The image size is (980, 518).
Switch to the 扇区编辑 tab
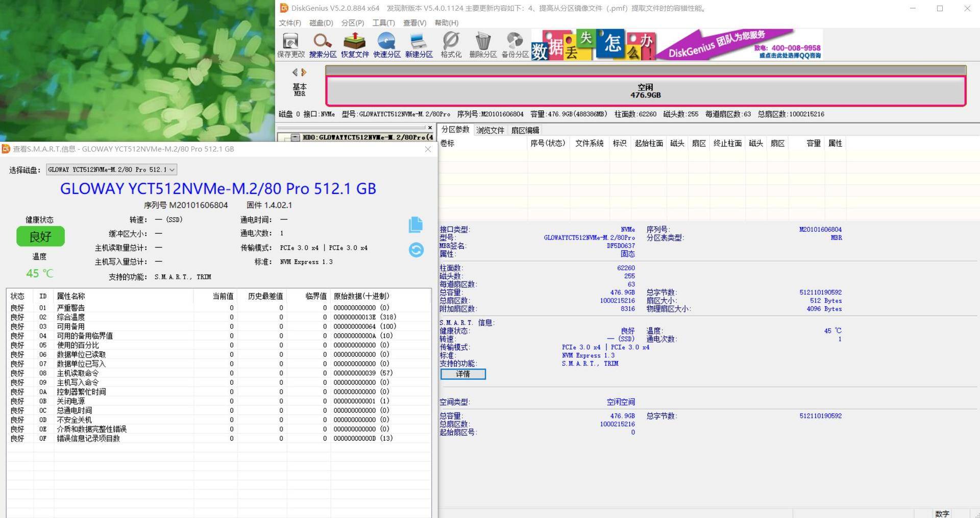[x=525, y=130]
